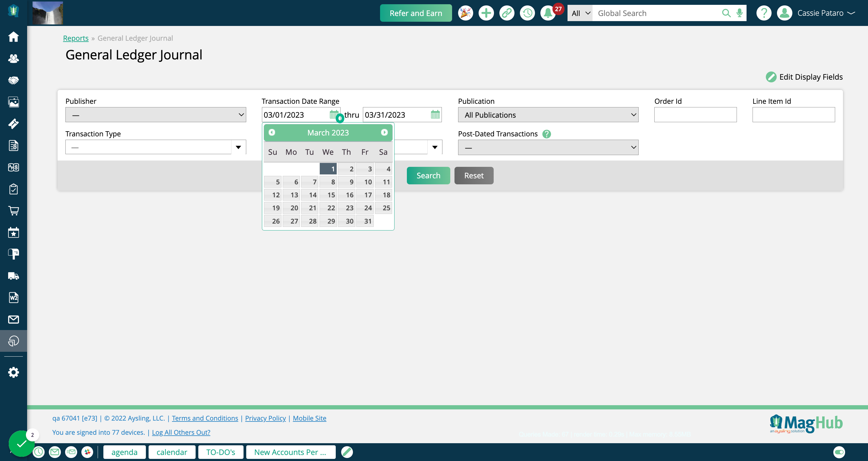Viewport: 868px width, 461px height.
Task: Click the search magnifier in Global Search
Action: coord(726,13)
